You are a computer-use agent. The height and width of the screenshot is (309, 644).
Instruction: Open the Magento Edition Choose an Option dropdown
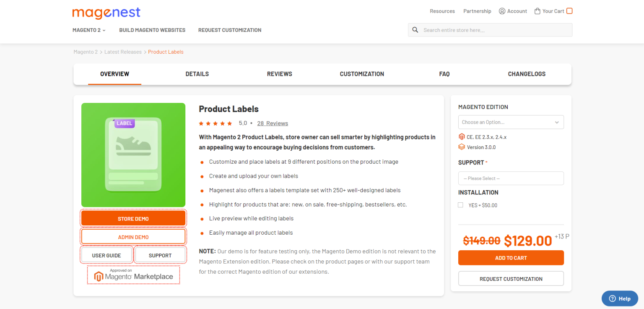pyautogui.click(x=511, y=122)
